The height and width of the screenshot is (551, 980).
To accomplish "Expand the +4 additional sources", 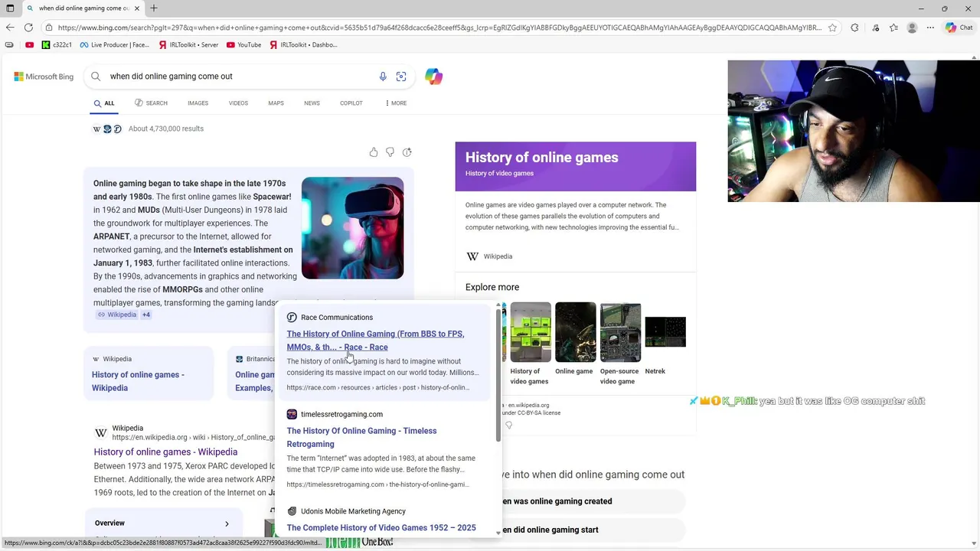I will point(145,315).
